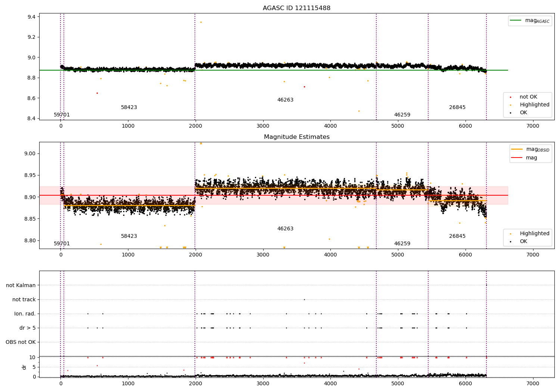The image size is (560, 392).
Task: Click the red not-OK point near 8.65 magnitude
Action: click(97, 93)
